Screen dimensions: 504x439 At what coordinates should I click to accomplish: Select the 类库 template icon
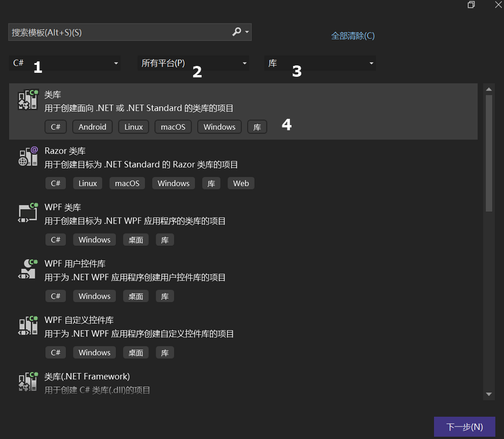[28, 100]
